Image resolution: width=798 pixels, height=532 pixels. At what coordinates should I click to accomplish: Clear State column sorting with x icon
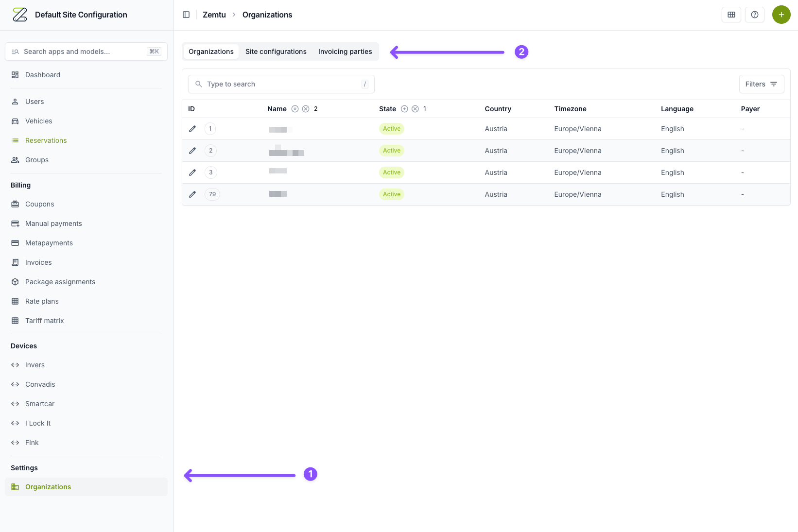coord(415,109)
